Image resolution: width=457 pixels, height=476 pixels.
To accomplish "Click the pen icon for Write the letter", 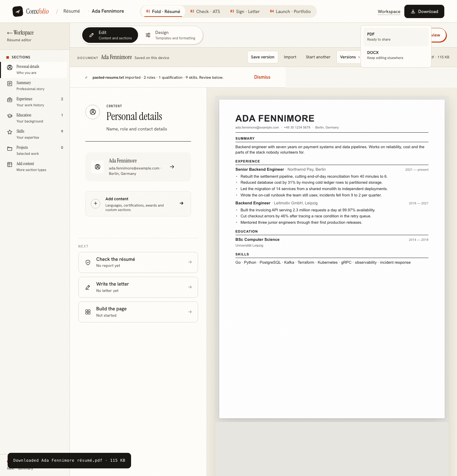I will point(88,287).
